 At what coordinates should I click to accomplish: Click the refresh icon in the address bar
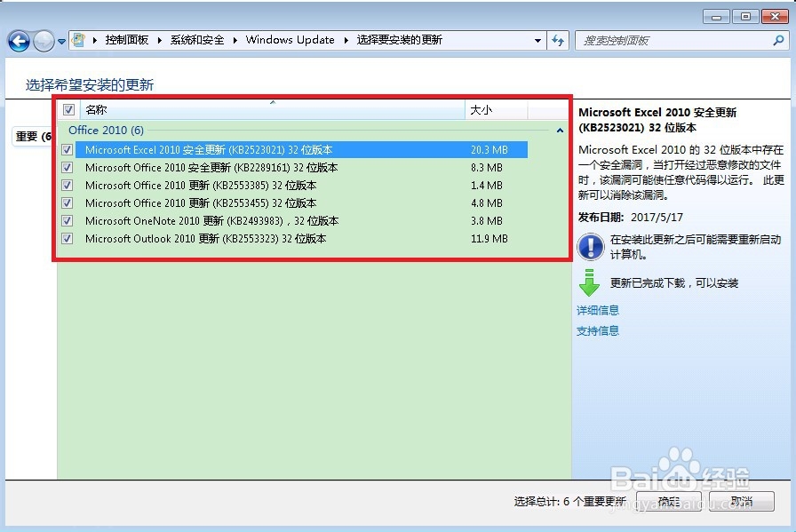[x=557, y=40]
